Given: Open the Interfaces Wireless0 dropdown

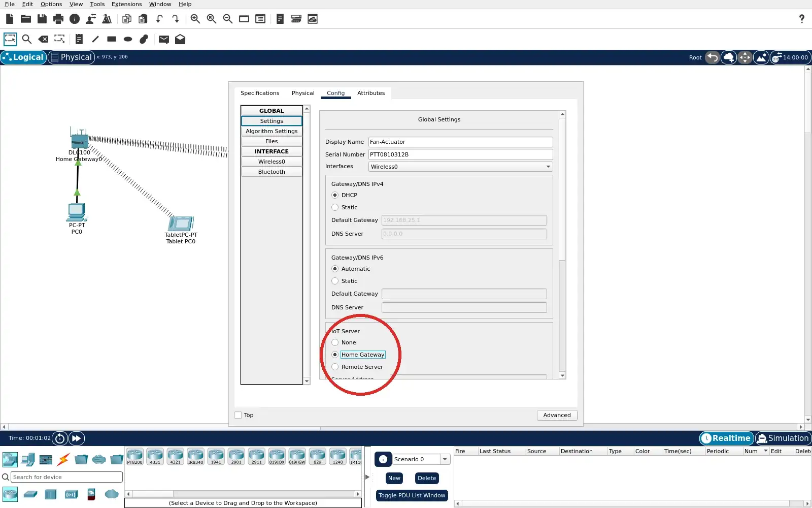Looking at the screenshot, I should point(460,167).
